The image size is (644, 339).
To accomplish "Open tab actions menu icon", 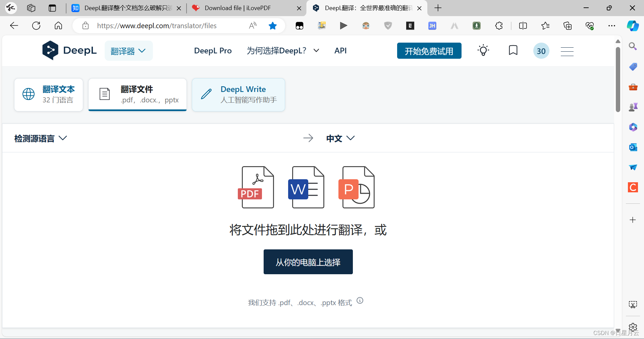I will pyautogui.click(x=52, y=8).
